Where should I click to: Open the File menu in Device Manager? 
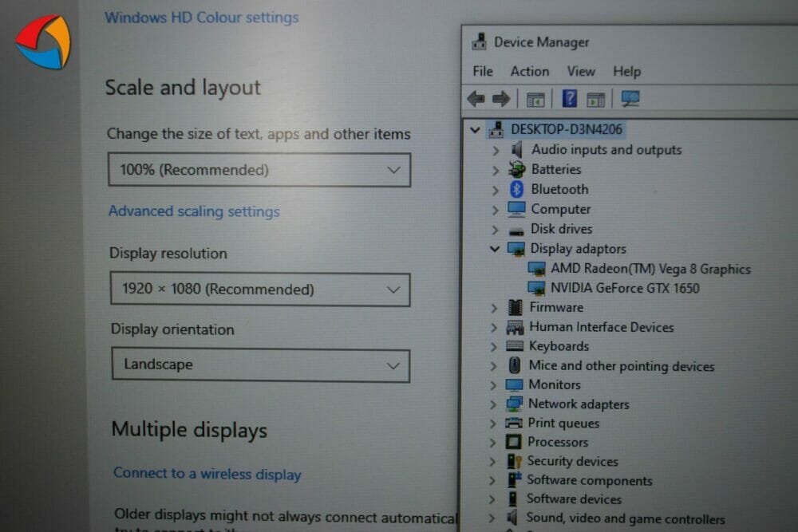[483, 71]
